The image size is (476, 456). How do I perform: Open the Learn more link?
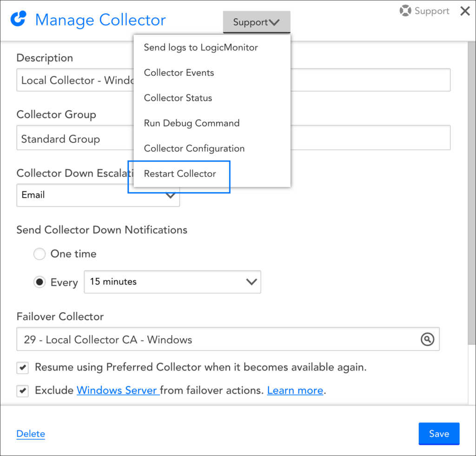pos(295,390)
